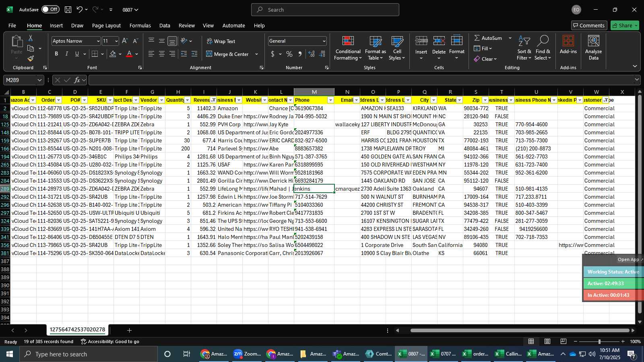
Task: Apply Italic formatting
Action: click(66, 54)
